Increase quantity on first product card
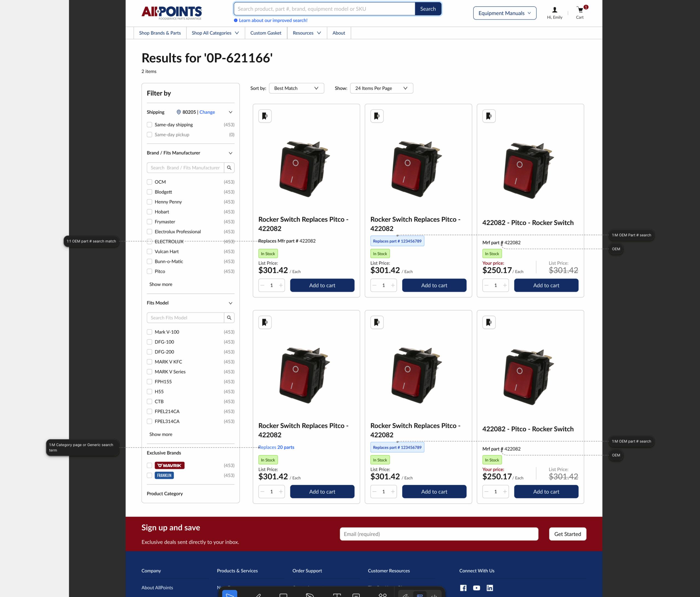The height and width of the screenshot is (597, 700). coord(281,285)
